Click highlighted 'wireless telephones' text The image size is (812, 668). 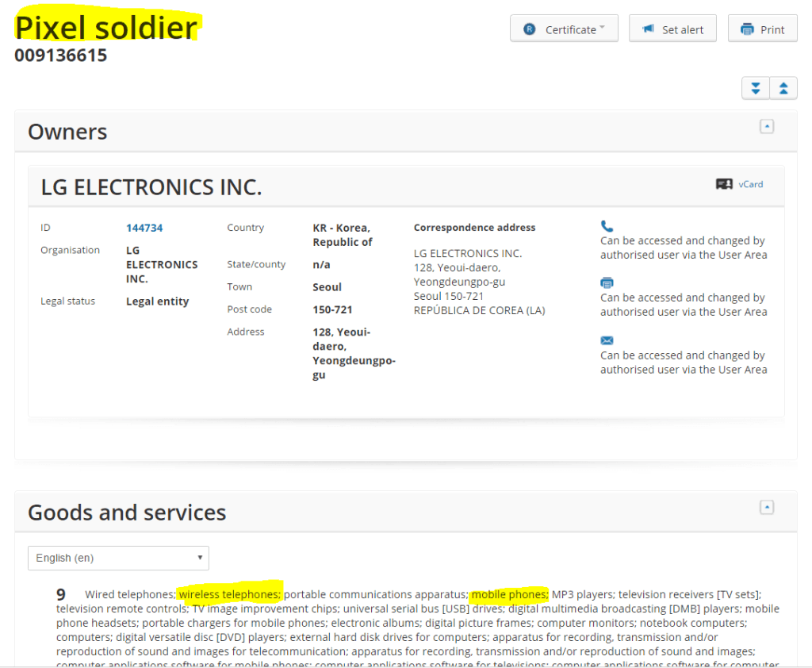click(229, 594)
